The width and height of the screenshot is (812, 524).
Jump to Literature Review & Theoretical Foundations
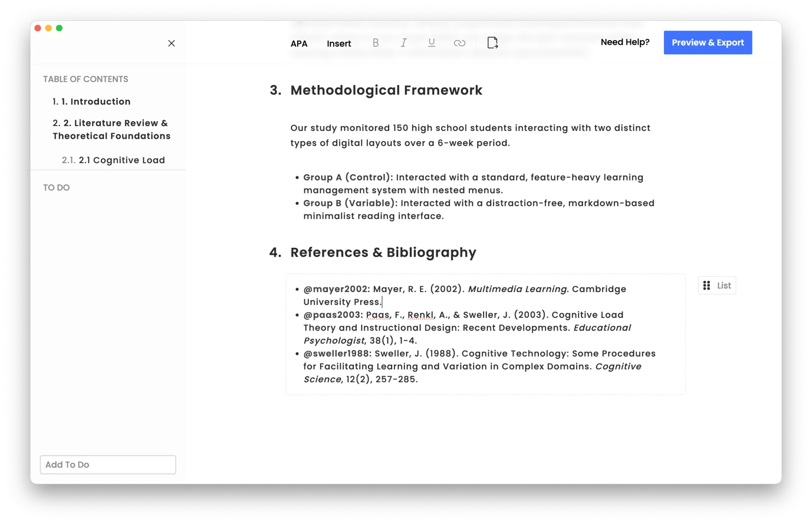point(111,129)
